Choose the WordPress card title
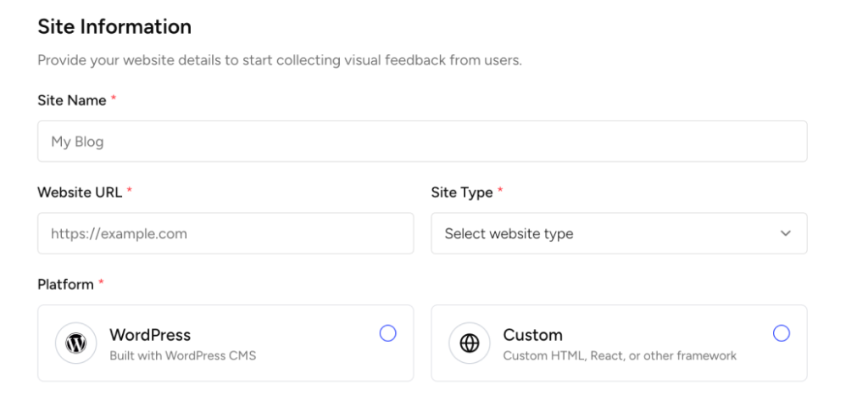 [150, 334]
